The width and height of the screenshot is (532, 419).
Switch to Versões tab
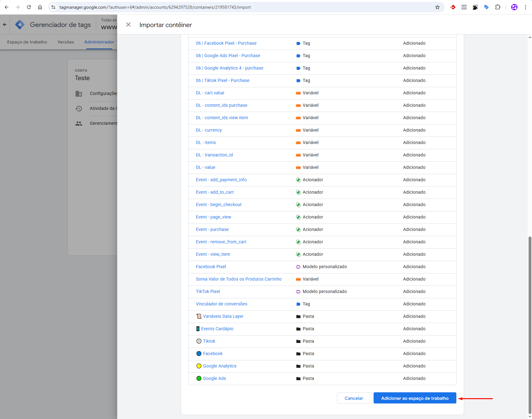click(x=66, y=42)
